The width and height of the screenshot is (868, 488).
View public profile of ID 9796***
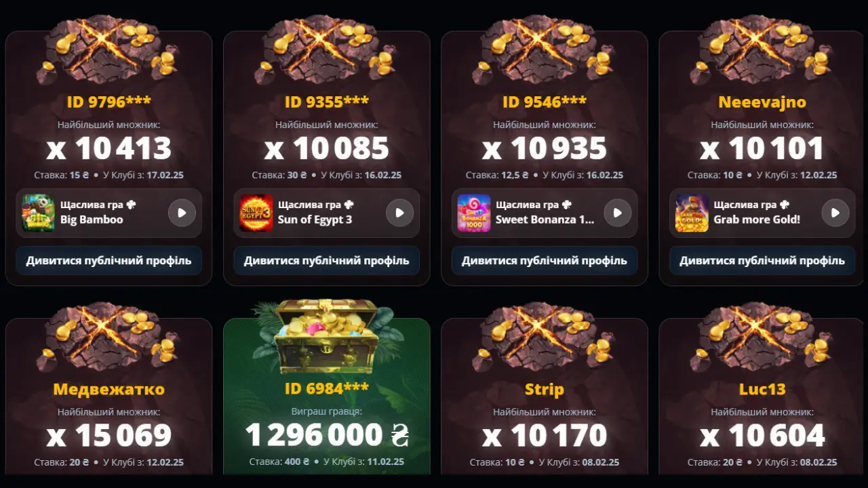109,261
